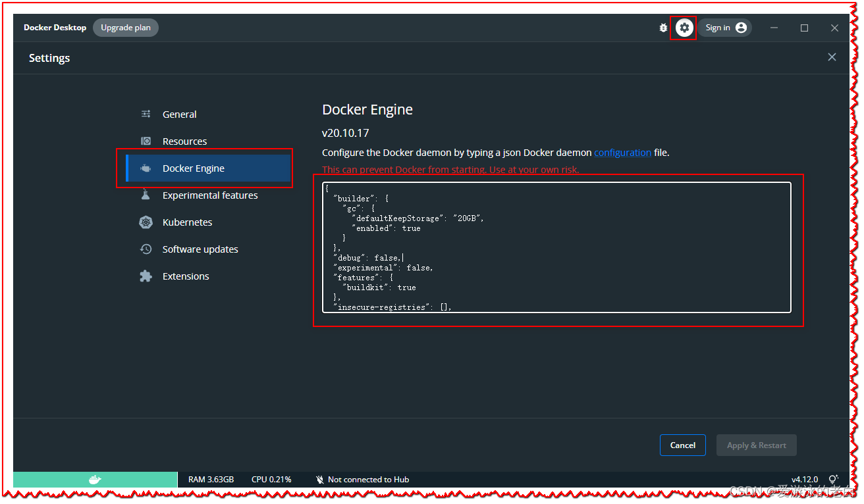
Task: Click the Extensions puzzle icon
Action: pyautogui.click(x=146, y=276)
